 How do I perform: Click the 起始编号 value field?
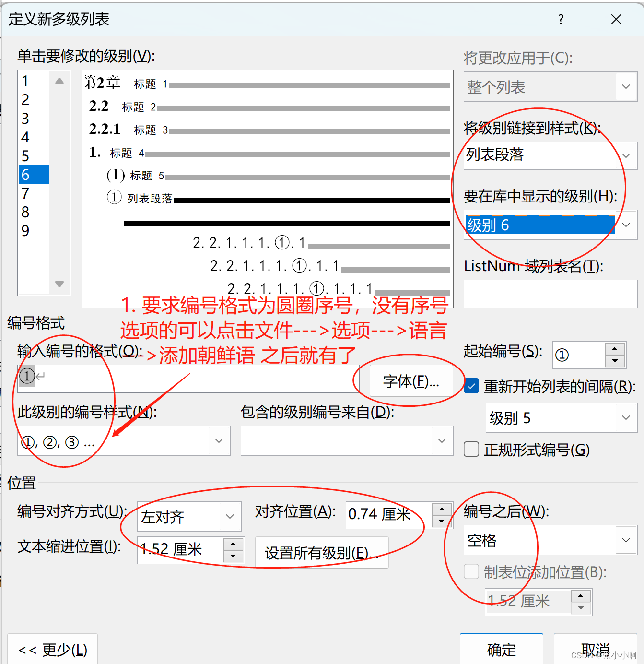tap(578, 355)
